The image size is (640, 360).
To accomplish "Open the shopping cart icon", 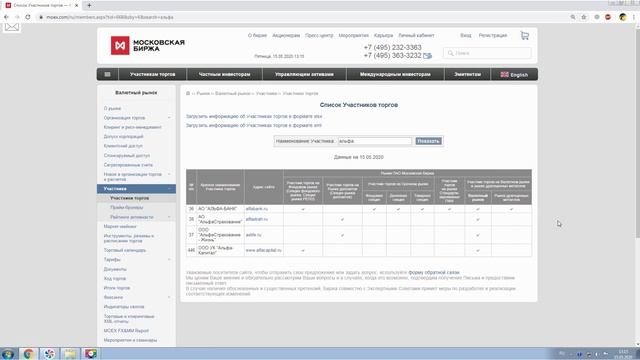I will 524,36.
